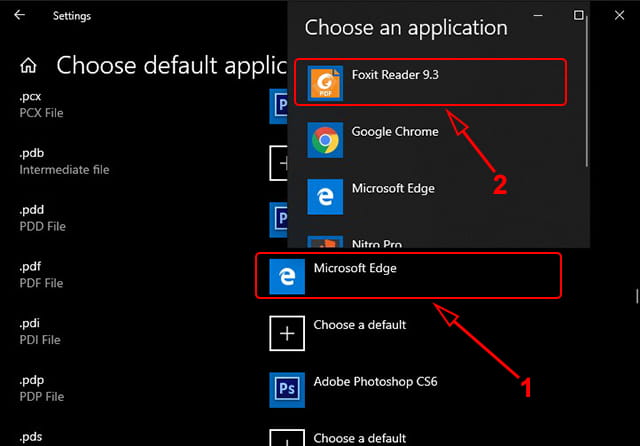Open the Microsoft Edge default for .pdf

pyautogui.click(x=408, y=275)
